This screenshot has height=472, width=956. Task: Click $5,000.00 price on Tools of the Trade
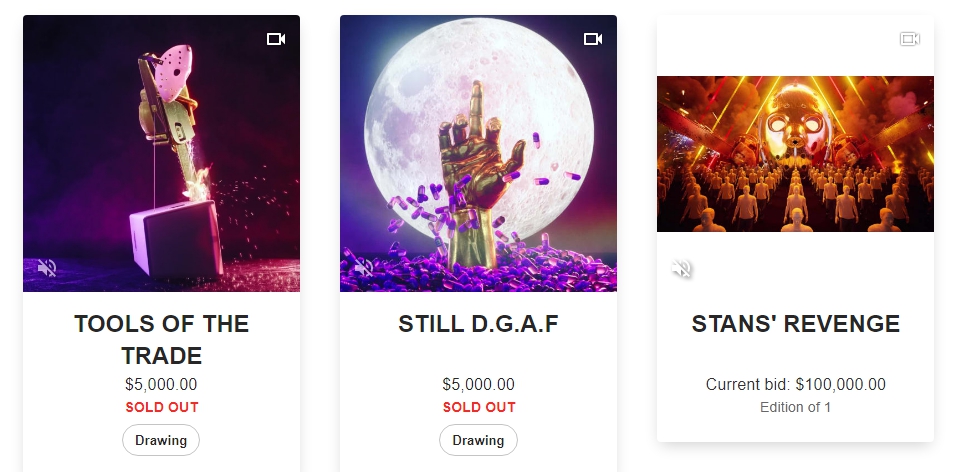pyautogui.click(x=161, y=385)
